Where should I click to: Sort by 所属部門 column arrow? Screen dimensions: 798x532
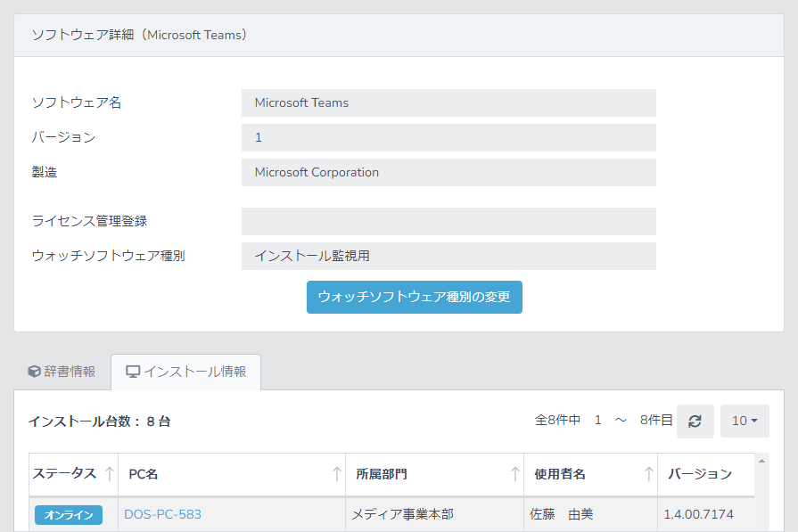[x=515, y=474]
